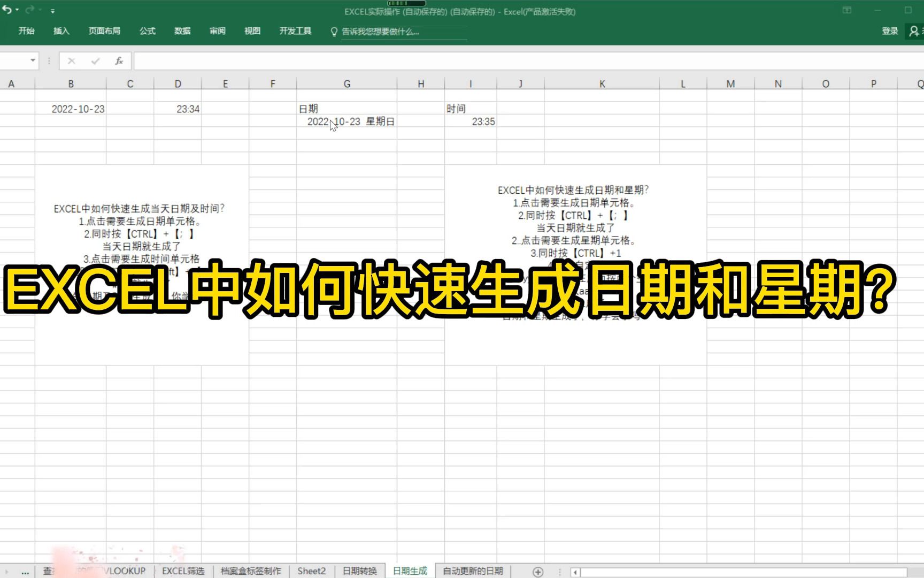Screen dimensions: 924x578
Task: Add a new sheet with plus icon
Action: click(538, 572)
